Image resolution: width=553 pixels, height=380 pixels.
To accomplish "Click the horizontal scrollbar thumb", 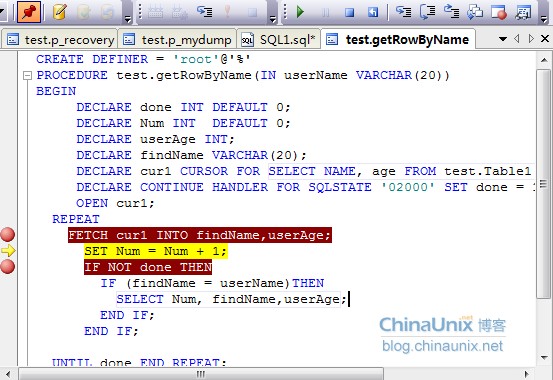I will [201, 374].
